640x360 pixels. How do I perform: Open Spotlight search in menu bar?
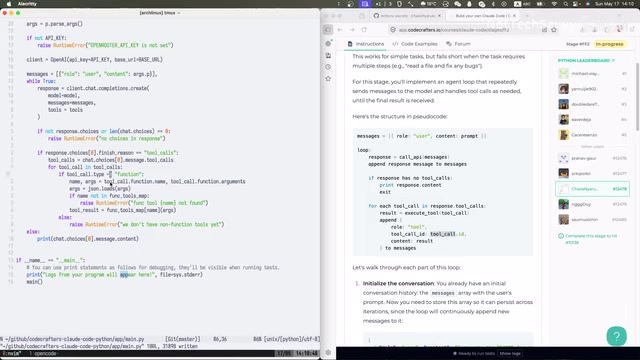[565, 4]
